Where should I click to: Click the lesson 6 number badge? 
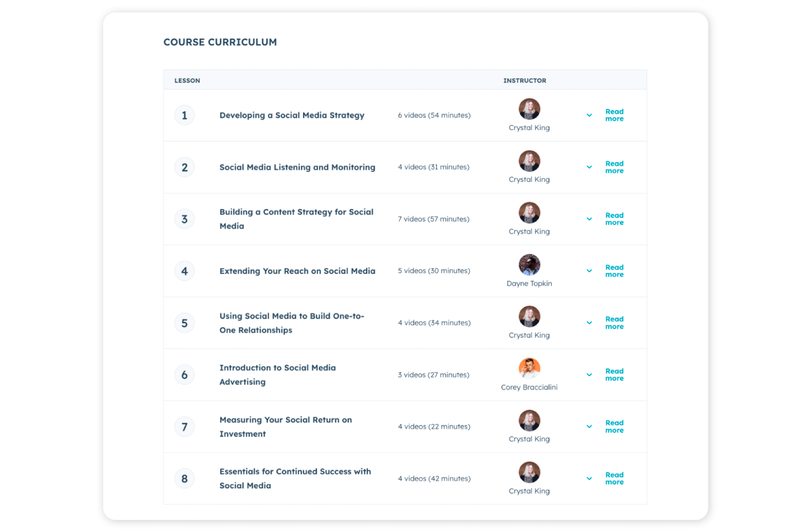click(x=185, y=374)
